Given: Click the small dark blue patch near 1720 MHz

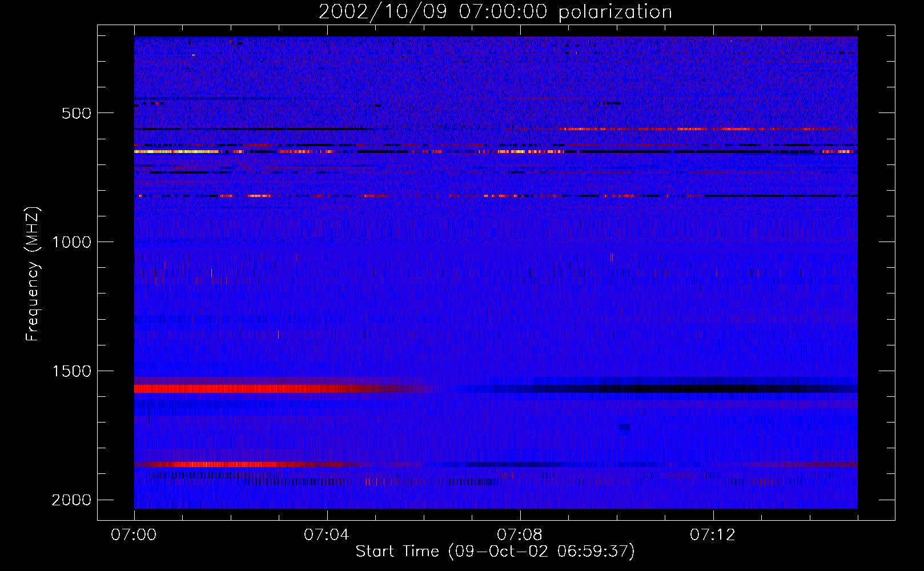Looking at the screenshot, I should pos(625,427).
